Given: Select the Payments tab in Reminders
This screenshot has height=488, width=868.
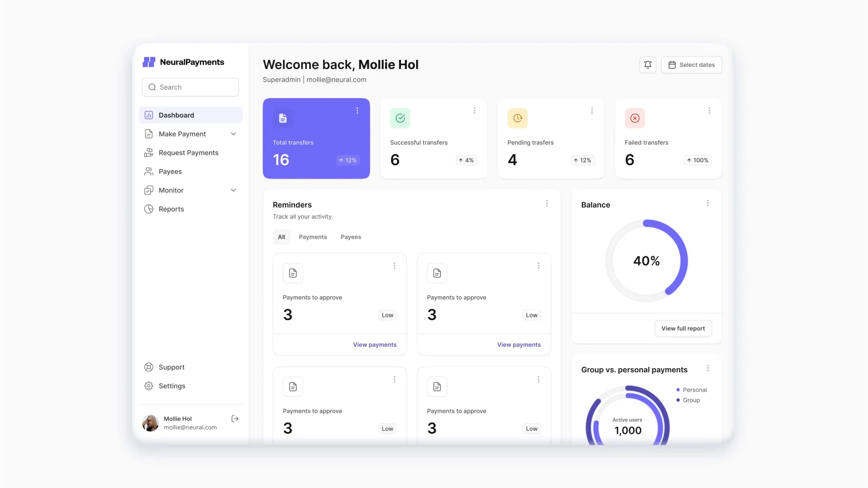Looking at the screenshot, I should click(x=312, y=237).
